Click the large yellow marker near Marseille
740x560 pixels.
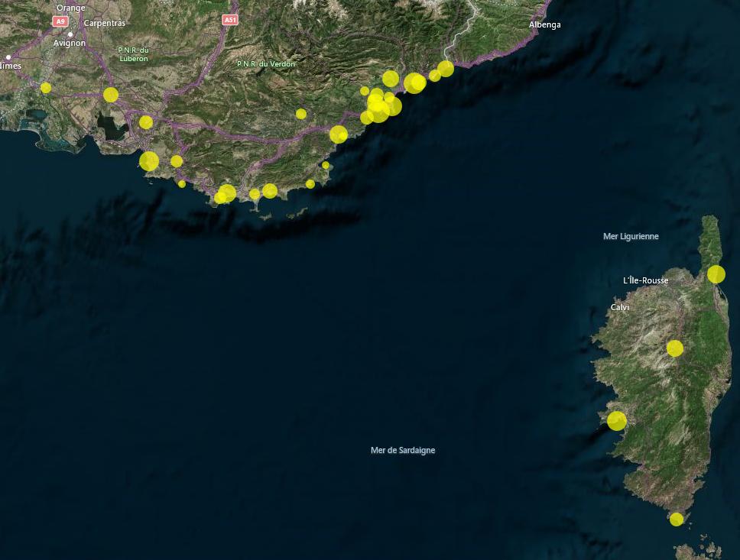150,160
